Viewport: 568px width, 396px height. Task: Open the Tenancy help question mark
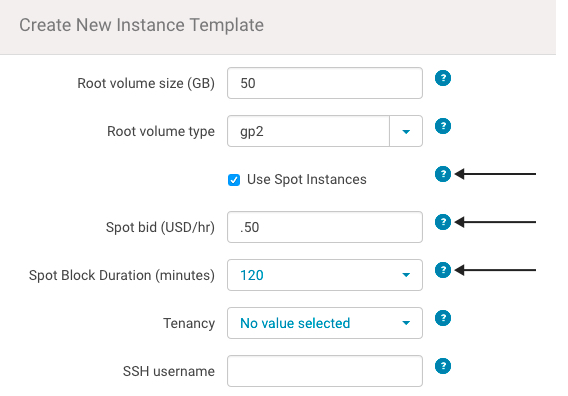443,318
